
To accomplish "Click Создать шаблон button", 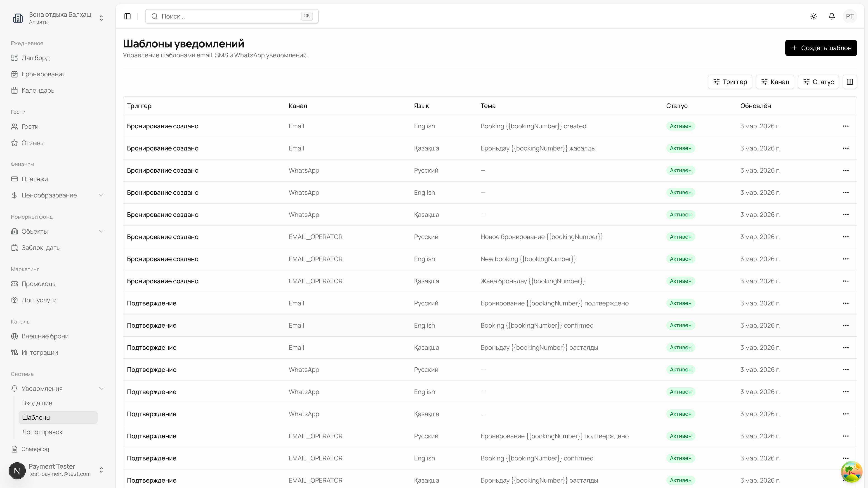I will tap(821, 48).
